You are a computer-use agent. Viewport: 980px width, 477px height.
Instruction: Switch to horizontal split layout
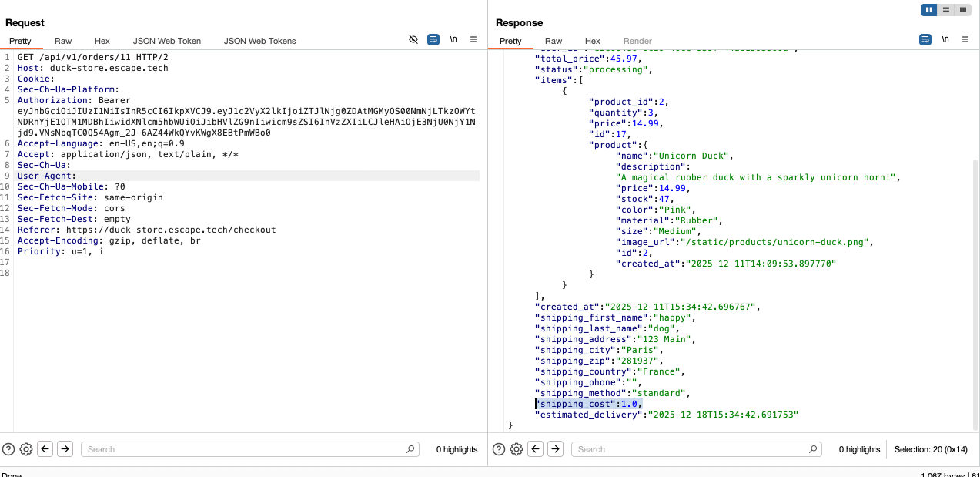(x=946, y=9)
